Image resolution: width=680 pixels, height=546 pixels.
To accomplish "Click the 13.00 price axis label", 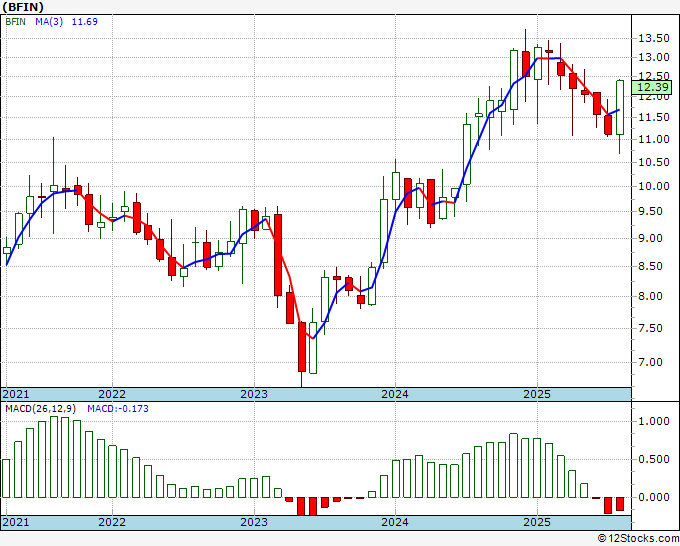I will (x=654, y=57).
